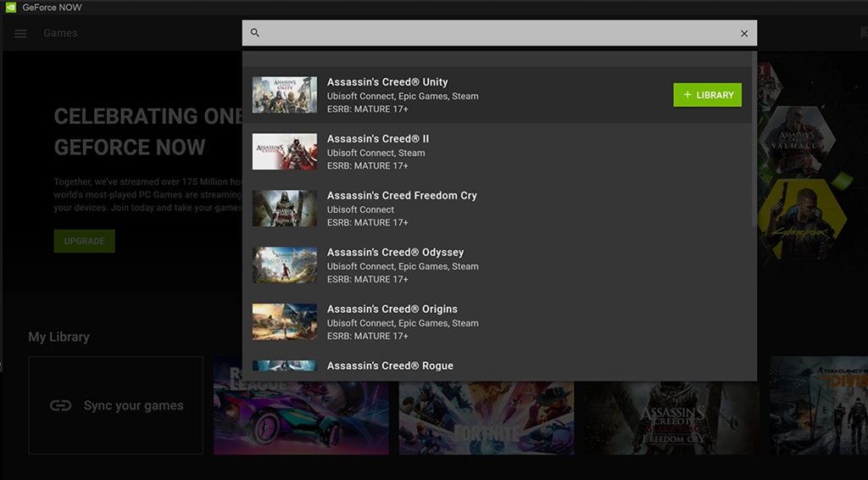Add Assassin's Creed Unity to Library
Screen dimensions: 868x480
pyautogui.click(x=708, y=95)
